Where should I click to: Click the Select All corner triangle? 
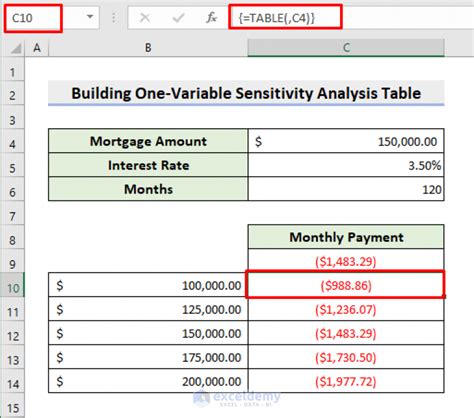click(x=16, y=49)
